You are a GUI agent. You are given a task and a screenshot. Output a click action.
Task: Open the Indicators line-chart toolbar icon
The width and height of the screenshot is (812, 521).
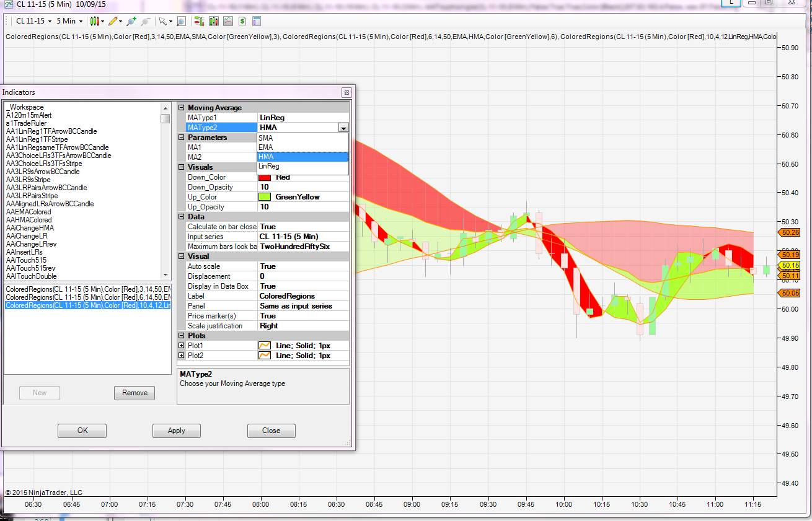pyautogui.click(x=228, y=21)
